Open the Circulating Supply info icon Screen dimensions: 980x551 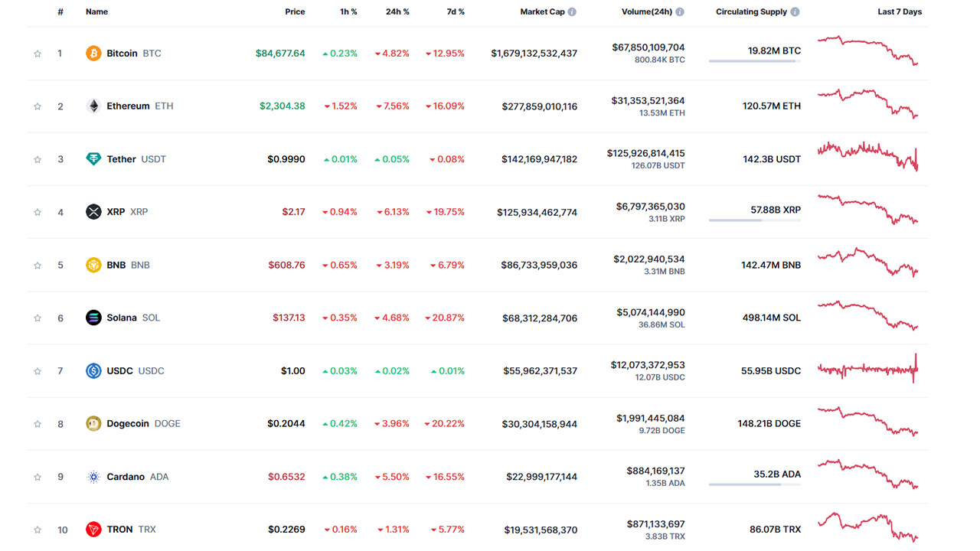pyautogui.click(x=795, y=12)
